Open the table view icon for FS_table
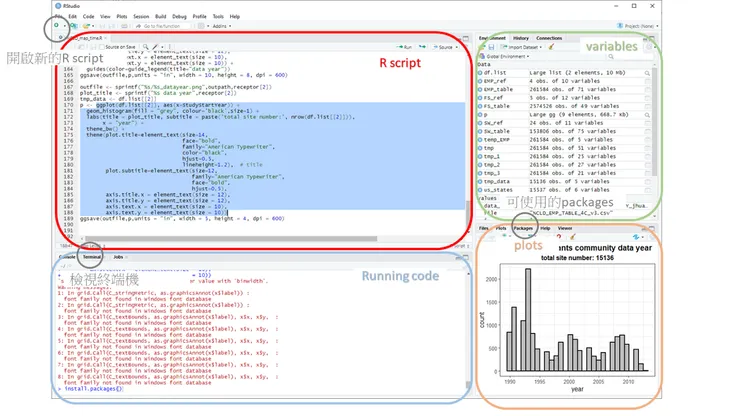740x416 pixels. point(647,106)
